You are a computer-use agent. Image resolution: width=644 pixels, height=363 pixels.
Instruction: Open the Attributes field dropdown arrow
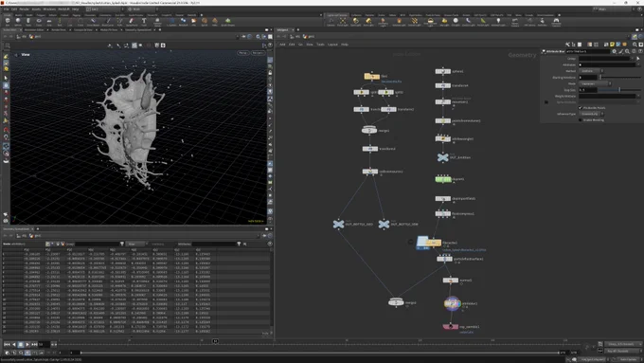(637, 64)
